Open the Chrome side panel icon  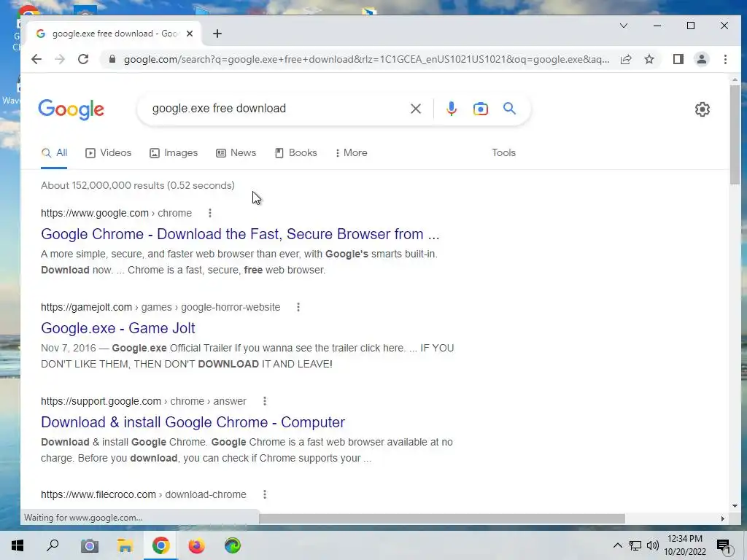coord(678,59)
